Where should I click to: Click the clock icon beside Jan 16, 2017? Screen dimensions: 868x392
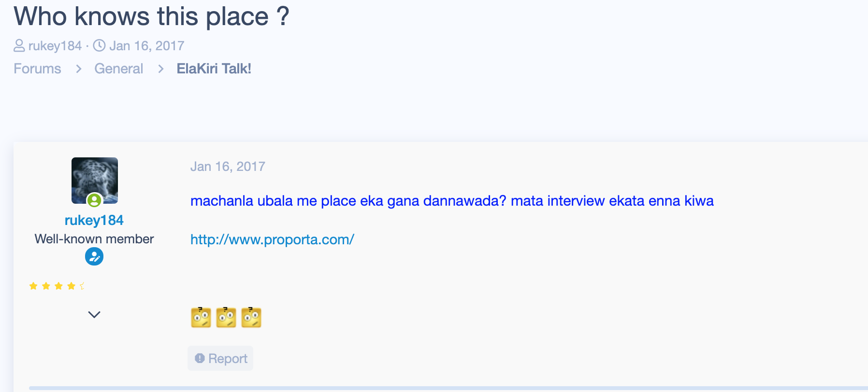coord(99,46)
